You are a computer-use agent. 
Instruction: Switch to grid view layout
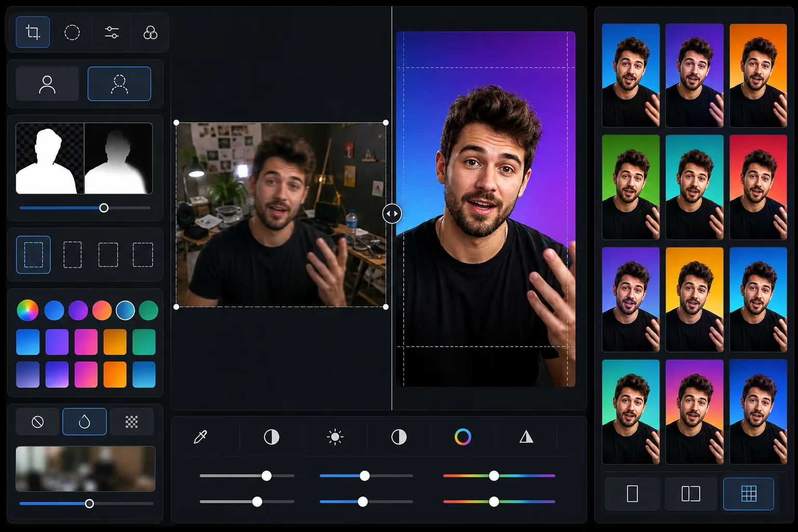click(749, 494)
